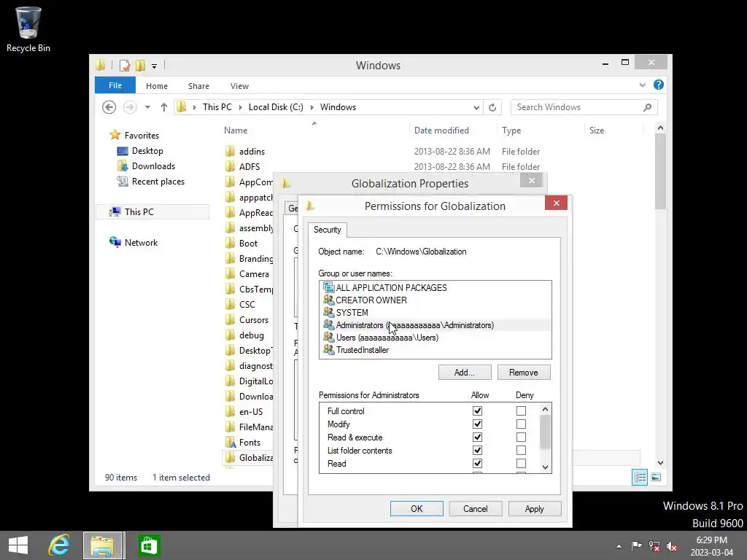Viewport: 747px width, 560px height.
Task: Go back with the Explorer back arrow
Action: (109, 107)
